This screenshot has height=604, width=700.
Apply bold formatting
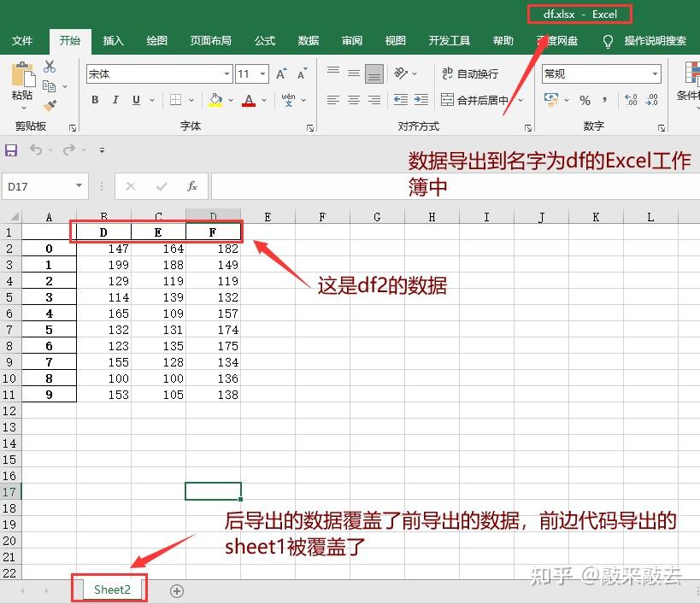click(x=95, y=100)
